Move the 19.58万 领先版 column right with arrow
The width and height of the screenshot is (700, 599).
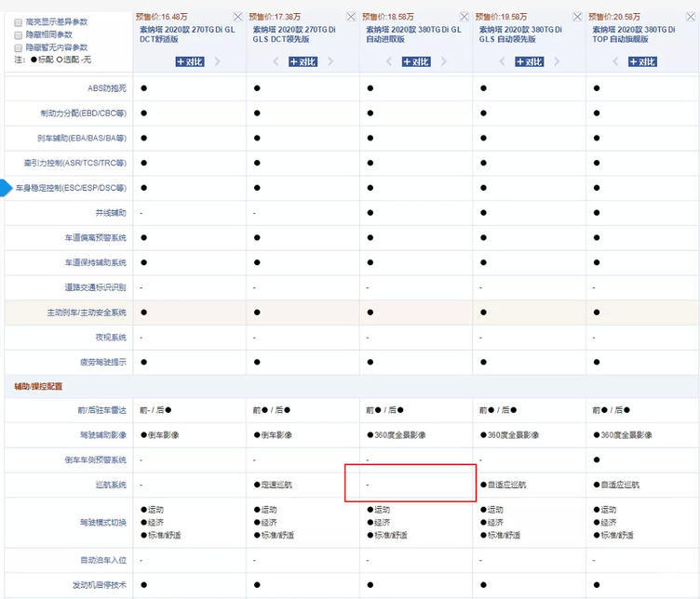557,61
